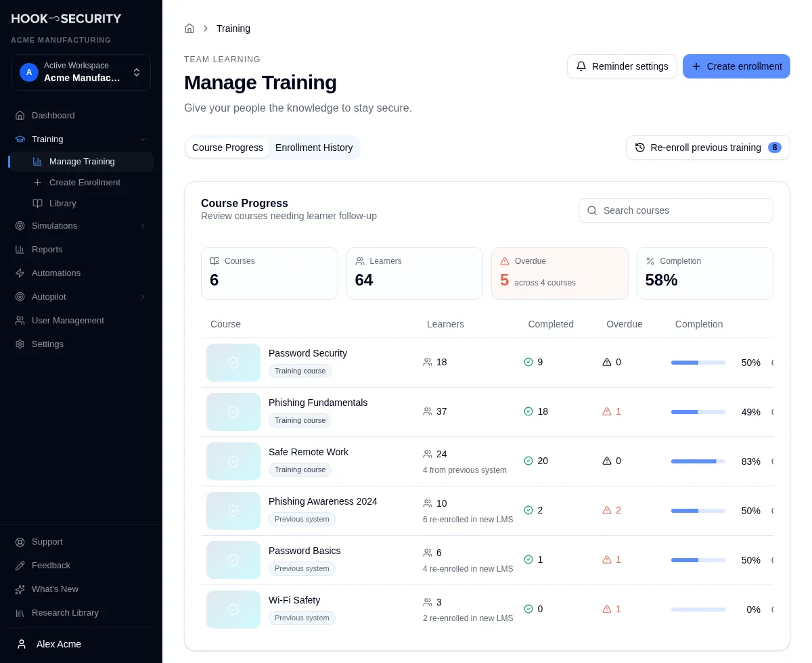Click the Automations lightning bolt icon
The width and height of the screenshot is (812, 663).
pyautogui.click(x=20, y=273)
